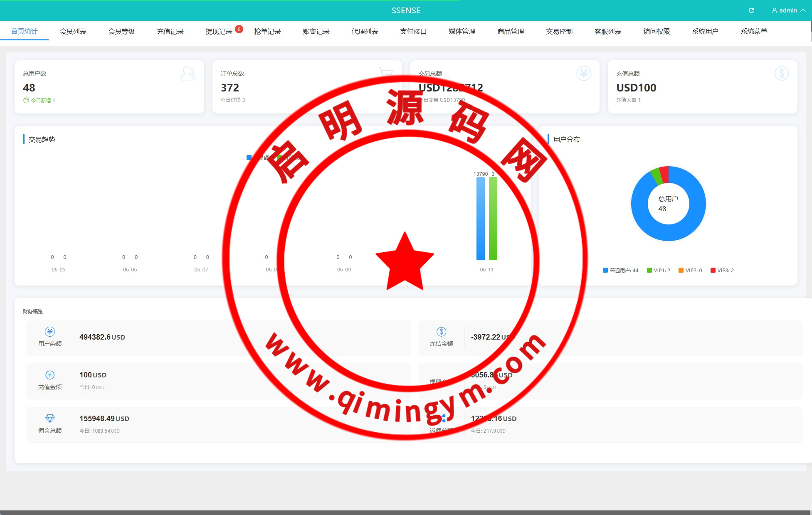
Task: Click the recharge amount plus icon
Action: (50, 375)
